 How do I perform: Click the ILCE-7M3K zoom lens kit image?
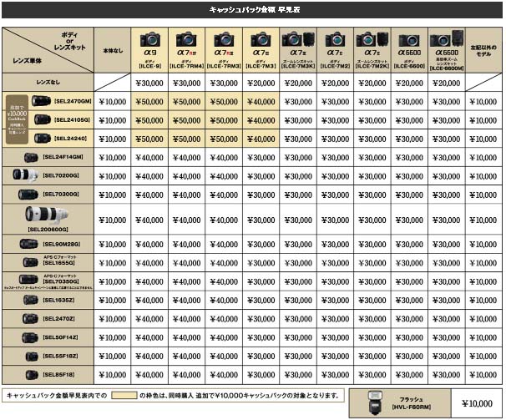[298, 38]
